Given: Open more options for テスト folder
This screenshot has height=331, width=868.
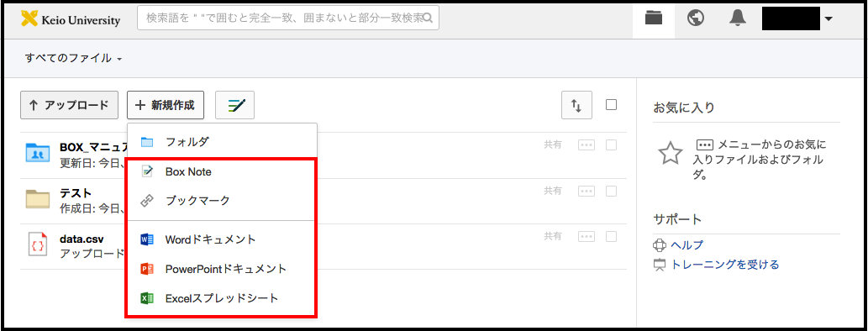Looking at the screenshot, I should click(587, 191).
